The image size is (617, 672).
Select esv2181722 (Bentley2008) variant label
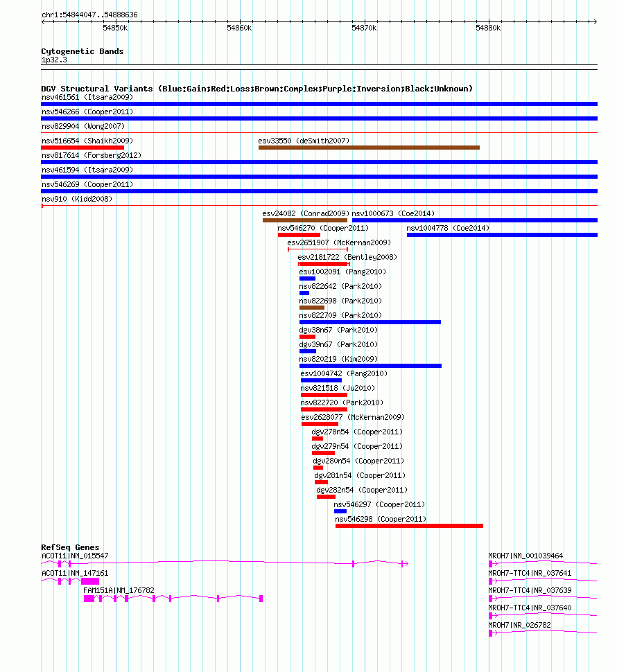pyautogui.click(x=347, y=258)
